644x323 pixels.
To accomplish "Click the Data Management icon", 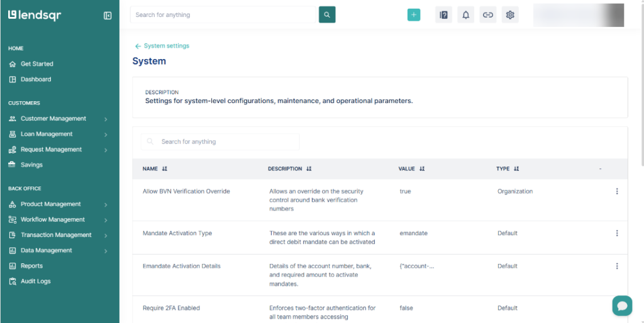I will 13,250.
